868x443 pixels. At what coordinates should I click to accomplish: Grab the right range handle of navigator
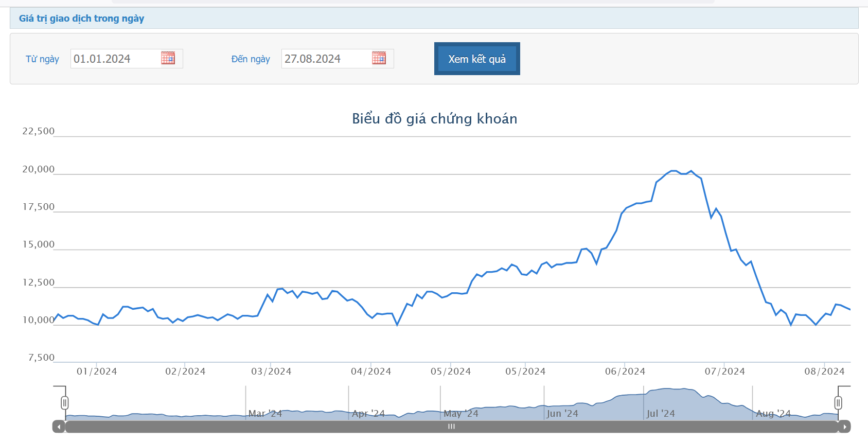point(838,403)
